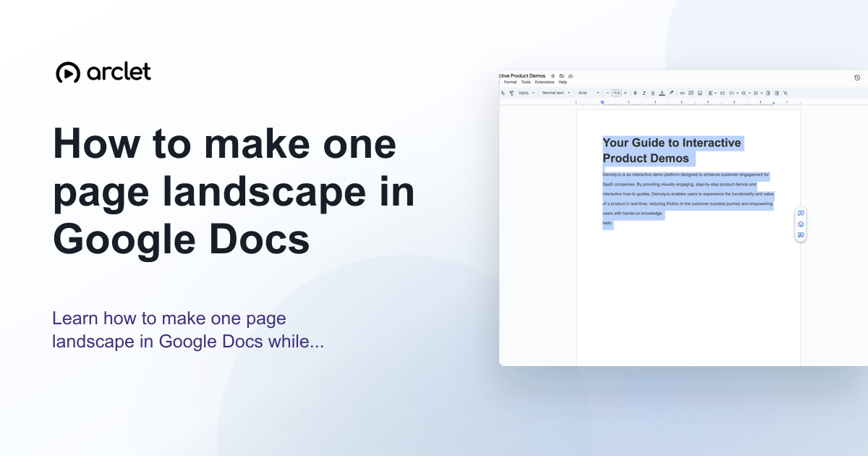Toggle italic formatting

point(644,93)
